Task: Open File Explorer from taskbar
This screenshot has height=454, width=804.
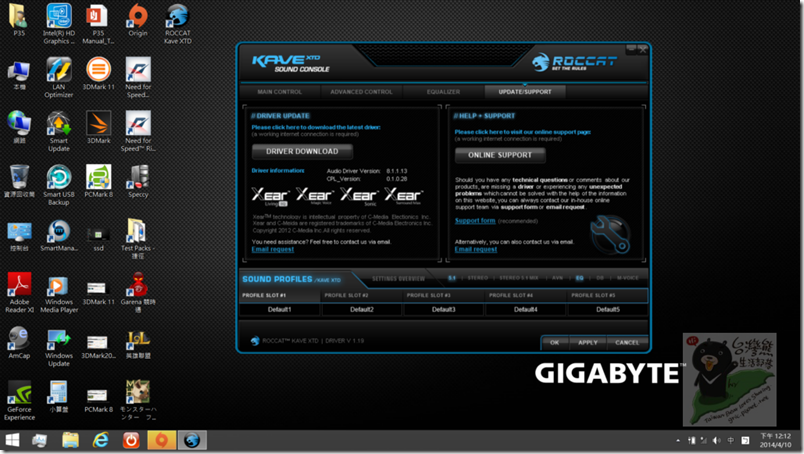Action: click(70, 440)
